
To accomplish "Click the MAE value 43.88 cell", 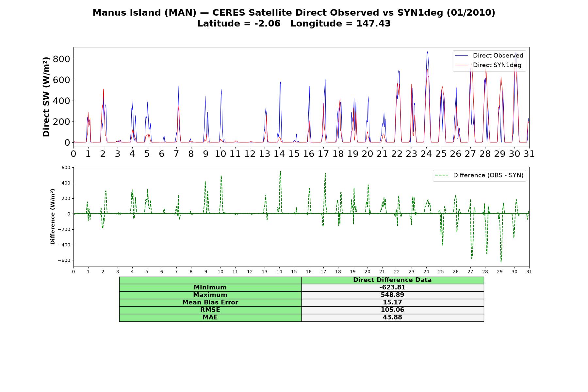I will coord(393,318).
